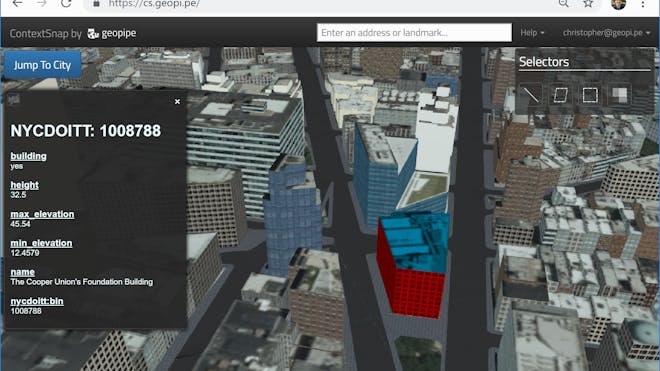Select the square rectangle selector tool

(x=590, y=95)
